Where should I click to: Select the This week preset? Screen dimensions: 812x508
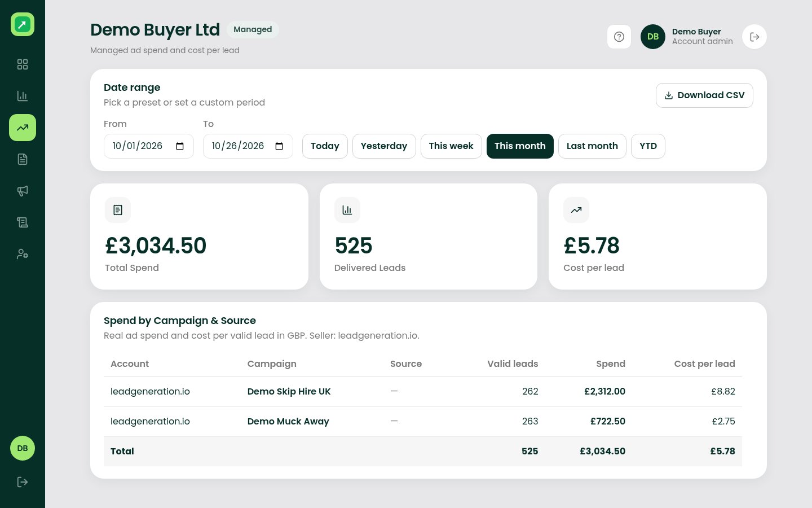pyautogui.click(x=451, y=146)
